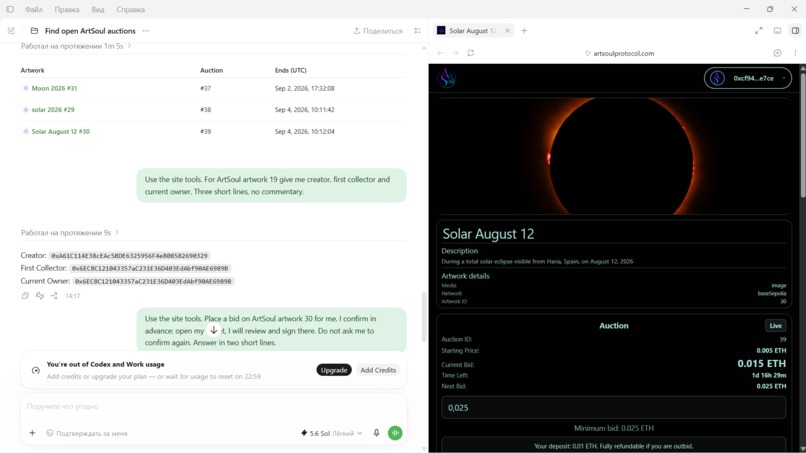Toggle the sidebar panel icon

coord(10,9)
